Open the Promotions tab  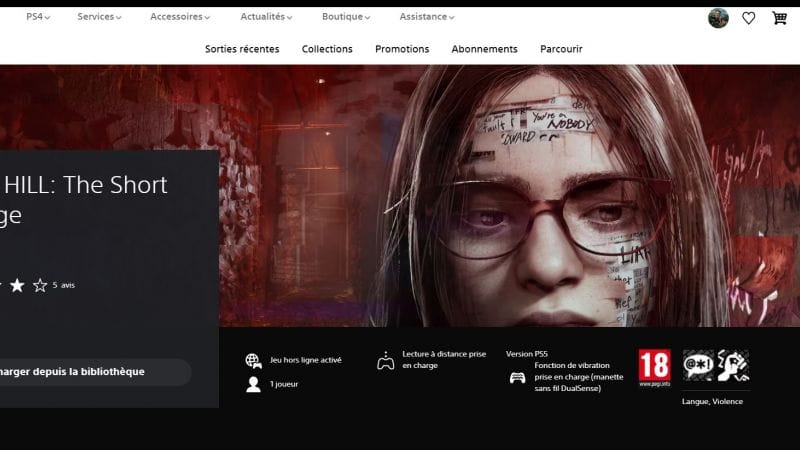click(x=402, y=49)
